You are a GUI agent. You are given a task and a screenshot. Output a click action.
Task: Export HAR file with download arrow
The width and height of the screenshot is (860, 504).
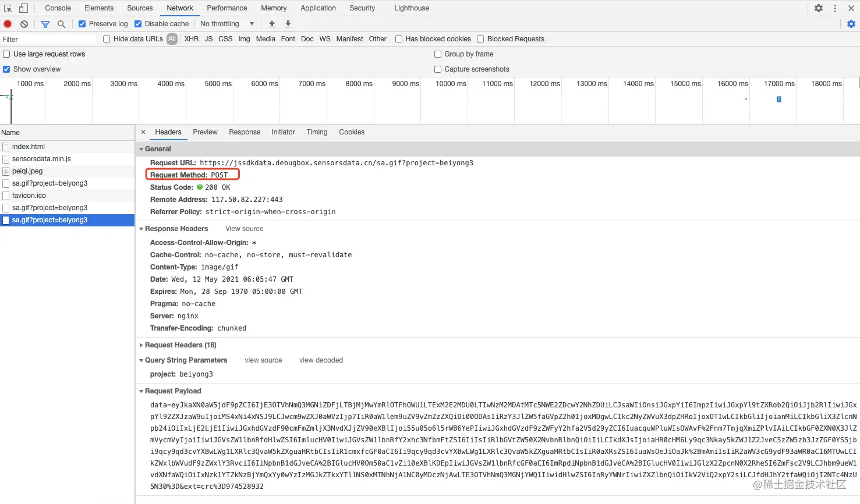(x=288, y=24)
